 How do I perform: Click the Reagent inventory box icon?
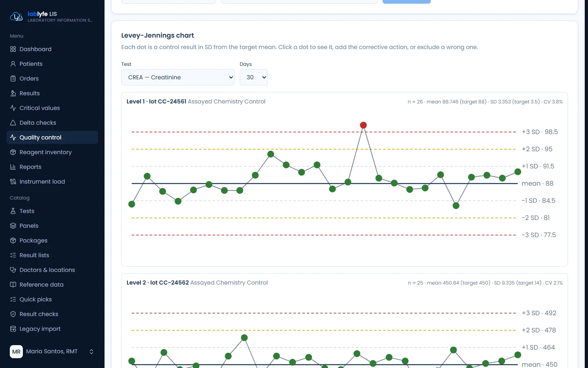[x=13, y=152]
